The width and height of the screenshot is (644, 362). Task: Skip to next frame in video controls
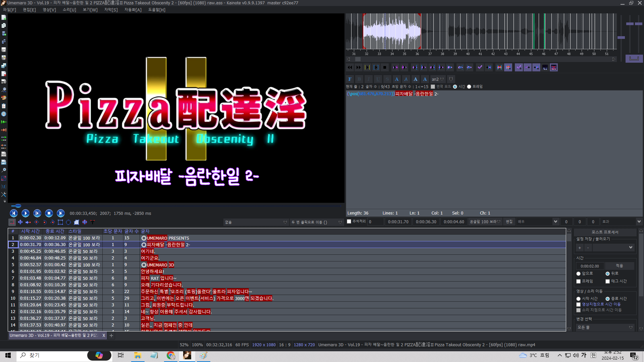click(x=61, y=213)
